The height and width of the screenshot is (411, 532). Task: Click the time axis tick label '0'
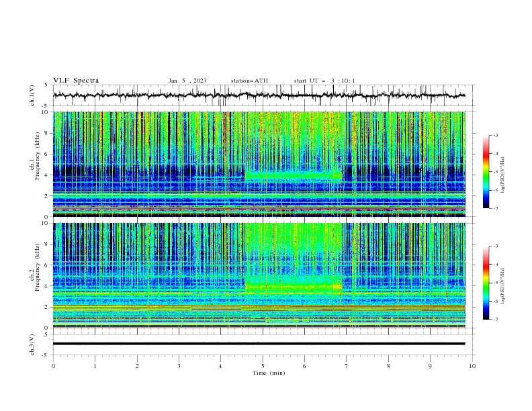[x=53, y=366]
